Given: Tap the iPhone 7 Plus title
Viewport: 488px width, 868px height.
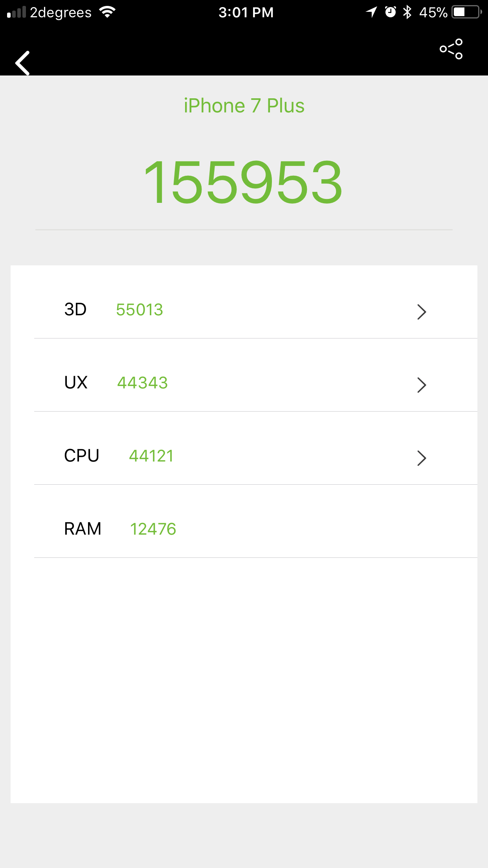Looking at the screenshot, I should click(x=244, y=106).
